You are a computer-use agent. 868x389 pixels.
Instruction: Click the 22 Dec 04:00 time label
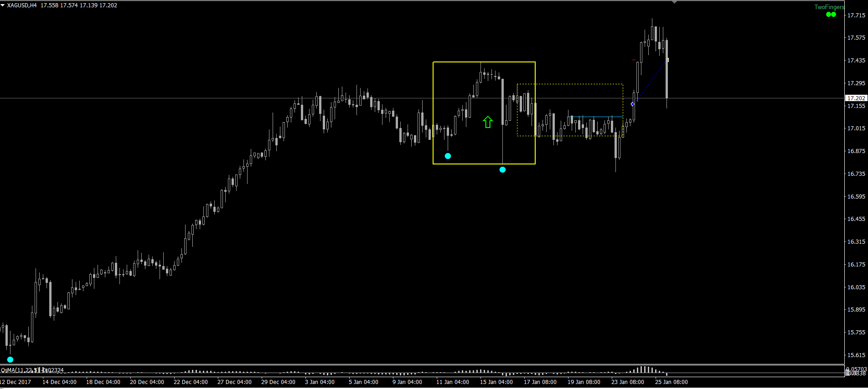point(191,382)
